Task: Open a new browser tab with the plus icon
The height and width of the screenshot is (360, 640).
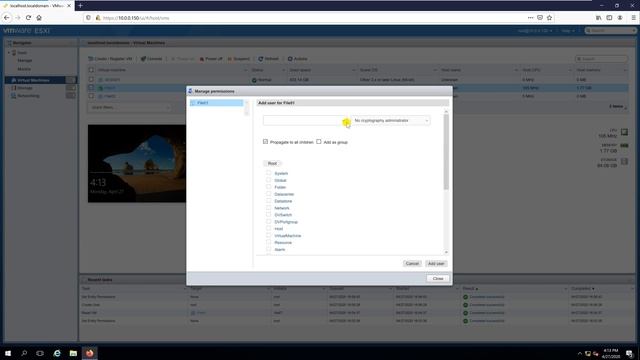Action: 80,5
